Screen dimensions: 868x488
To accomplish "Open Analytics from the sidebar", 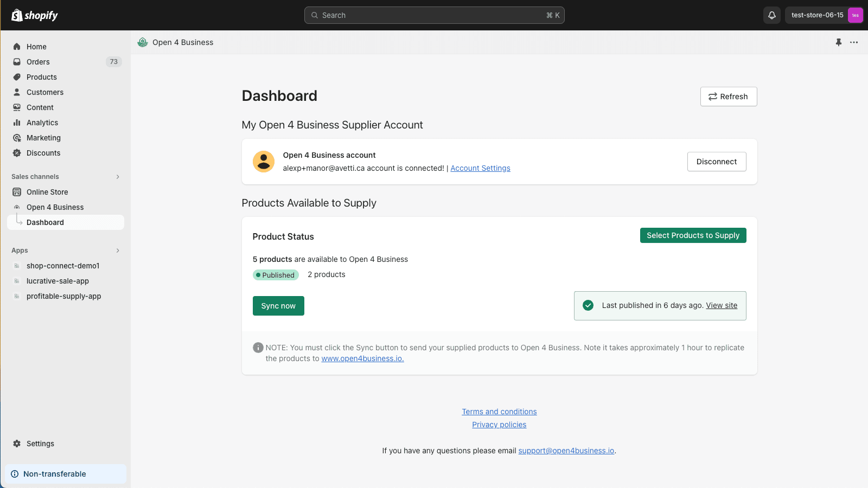I will 42,123.
